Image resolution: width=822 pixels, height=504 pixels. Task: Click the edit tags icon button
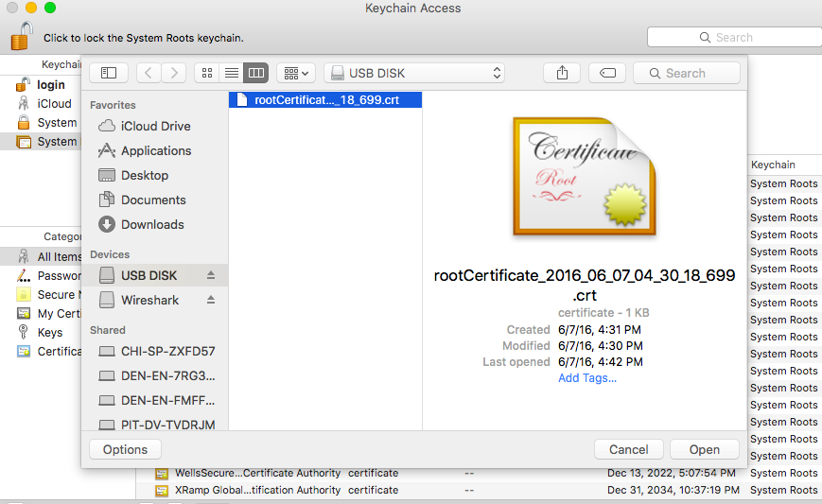606,73
